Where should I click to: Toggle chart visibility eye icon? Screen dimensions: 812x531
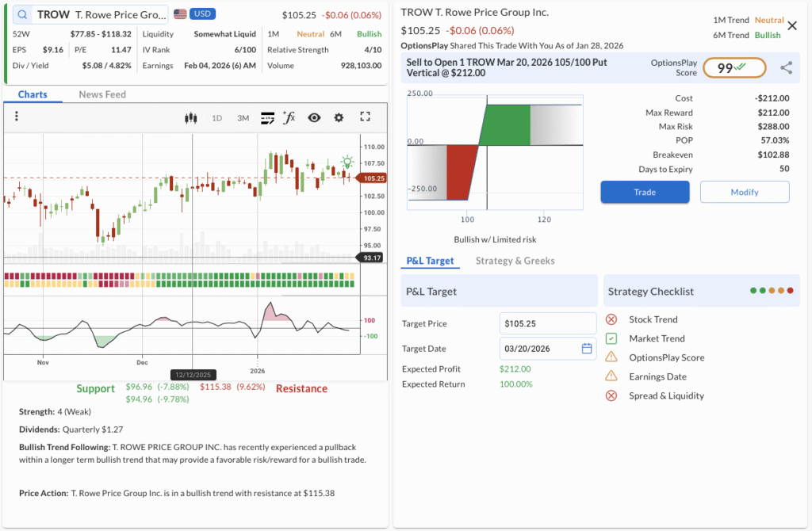315,118
